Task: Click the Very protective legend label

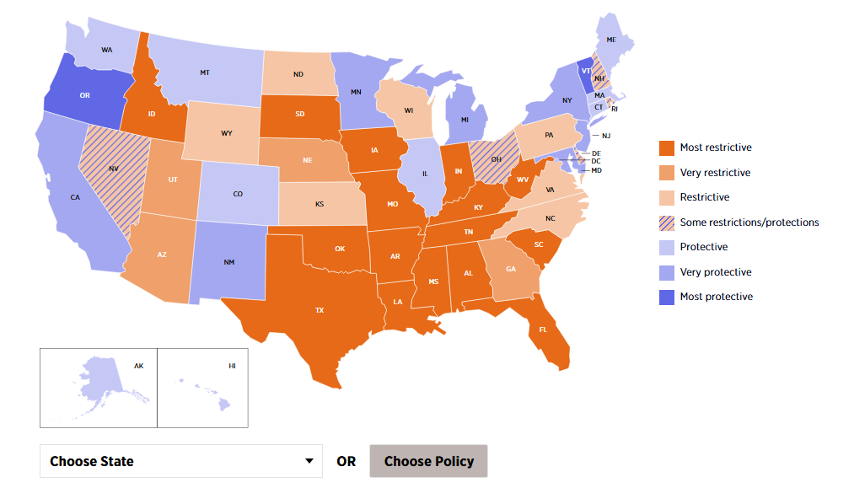Action: click(716, 272)
